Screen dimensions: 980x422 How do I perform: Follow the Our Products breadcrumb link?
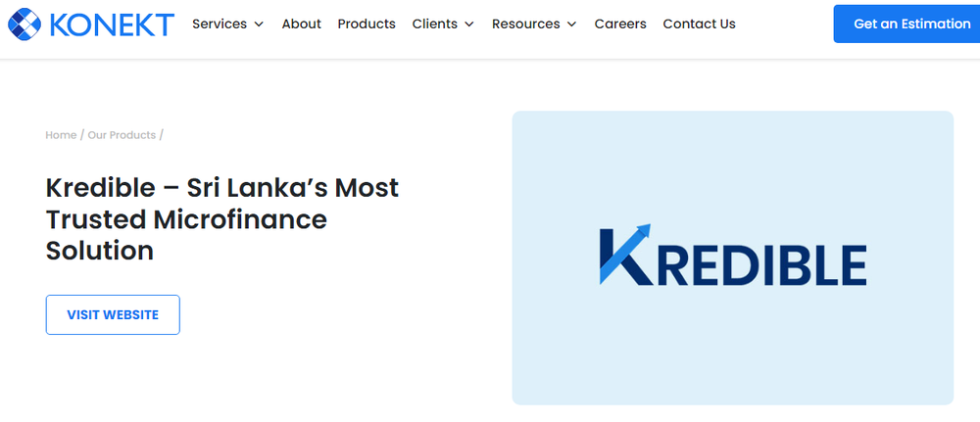(122, 135)
